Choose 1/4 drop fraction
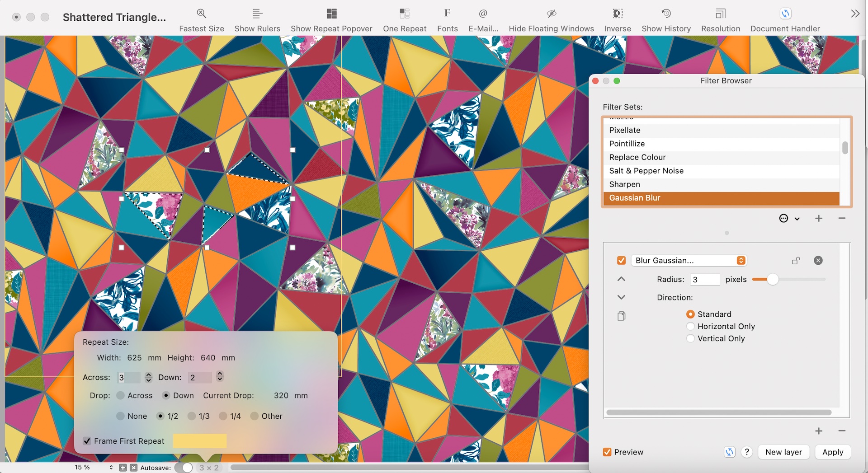The image size is (868, 473). pos(223,416)
